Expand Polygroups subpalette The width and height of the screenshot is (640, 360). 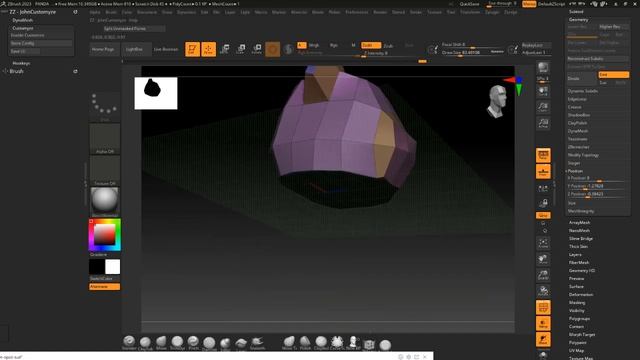pyautogui.click(x=579, y=318)
